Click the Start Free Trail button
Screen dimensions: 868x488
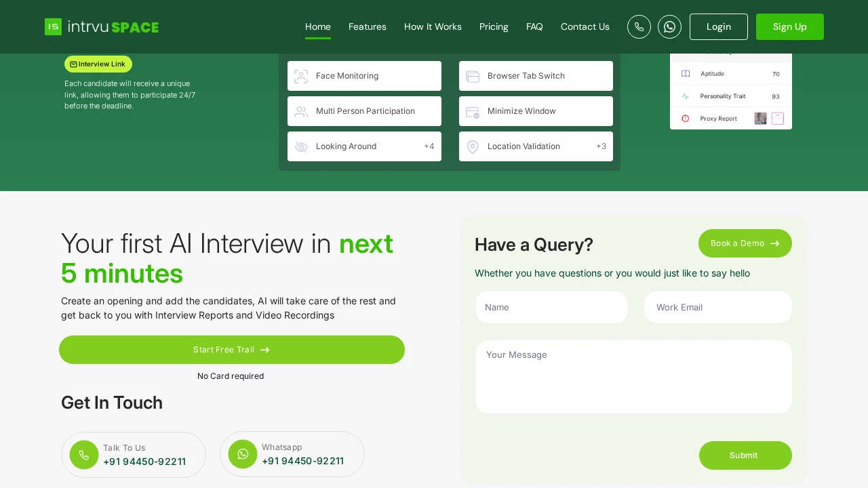point(231,350)
